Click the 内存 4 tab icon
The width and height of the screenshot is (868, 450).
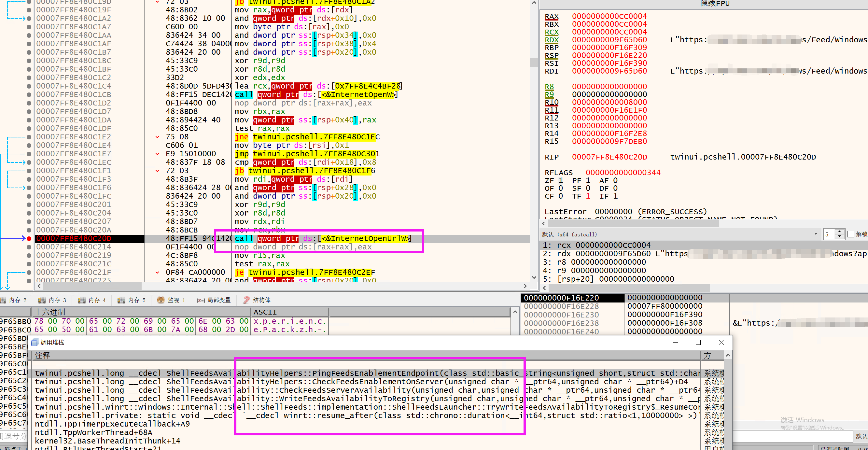click(x=81, y=300)
